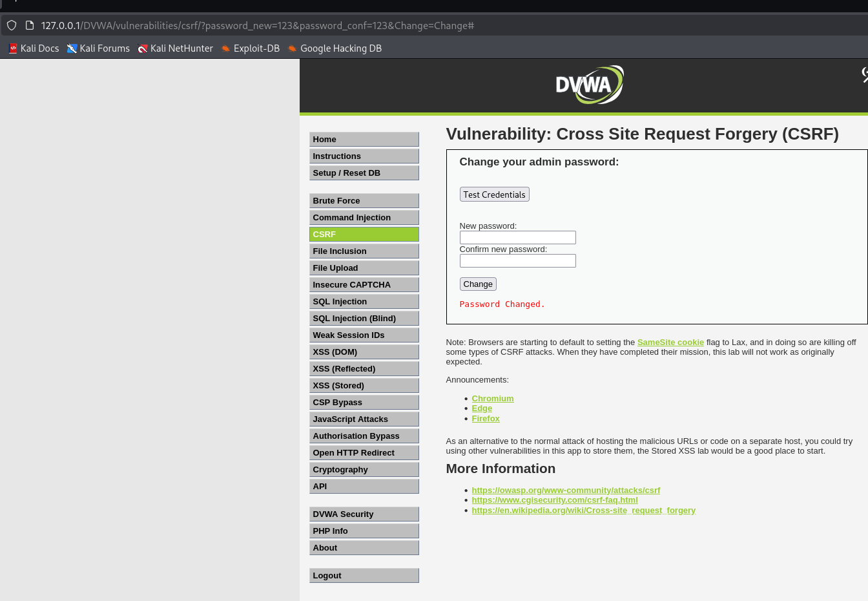Click the page info icon in address bar
868x601 pixels.
(29, 25)
